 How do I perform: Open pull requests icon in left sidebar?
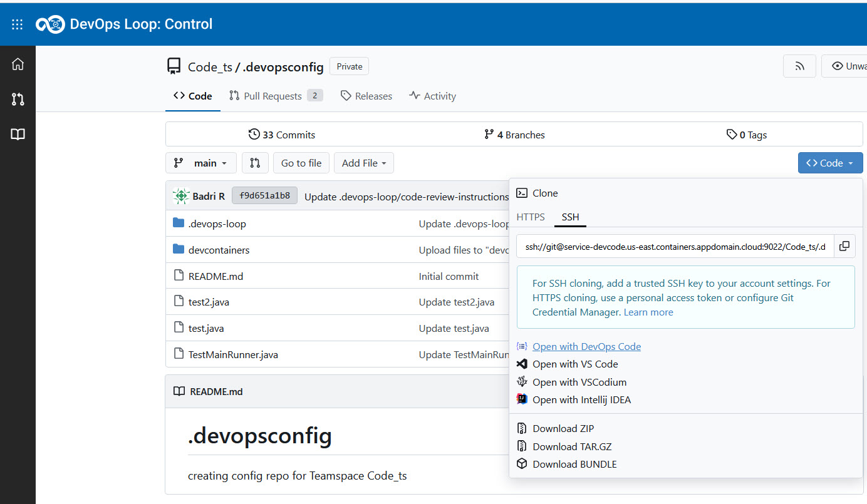coord(18,99)
